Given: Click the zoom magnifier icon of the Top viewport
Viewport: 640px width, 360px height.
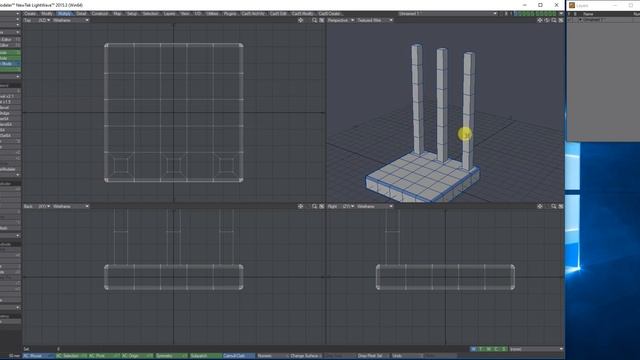Looking at the screenshot, I should point(314,20).
